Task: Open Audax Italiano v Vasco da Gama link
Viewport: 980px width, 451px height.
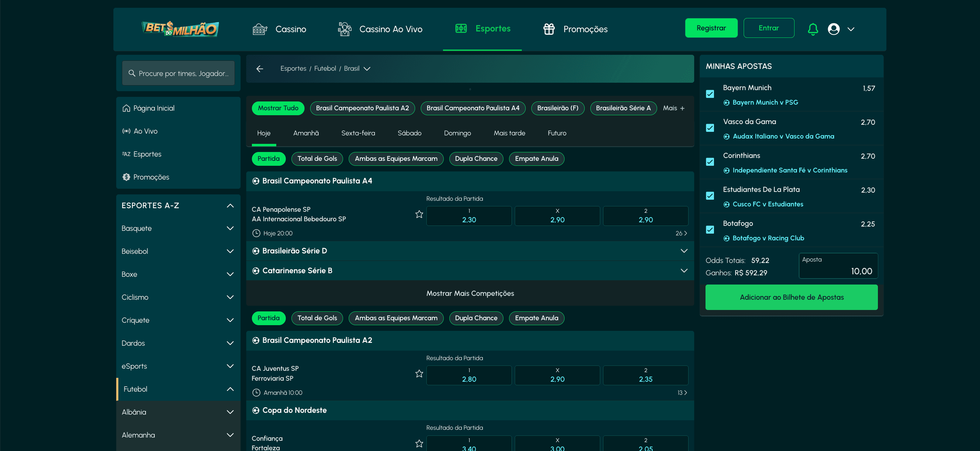Action: click(783, 137)
